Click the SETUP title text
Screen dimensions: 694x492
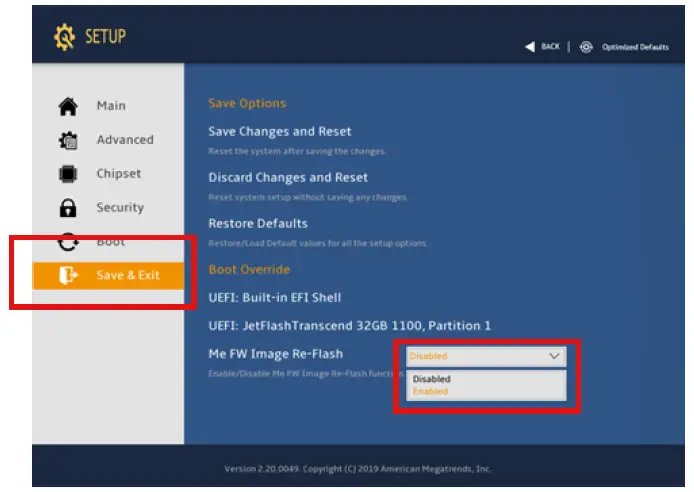105,36
